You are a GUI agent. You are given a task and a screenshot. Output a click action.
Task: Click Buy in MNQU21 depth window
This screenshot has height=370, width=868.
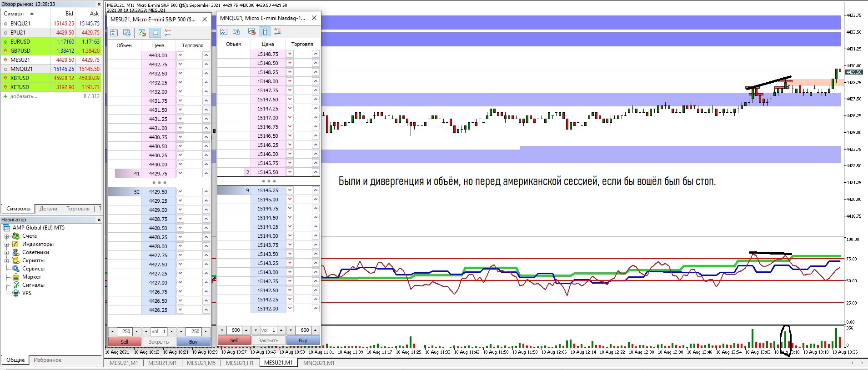303,340
